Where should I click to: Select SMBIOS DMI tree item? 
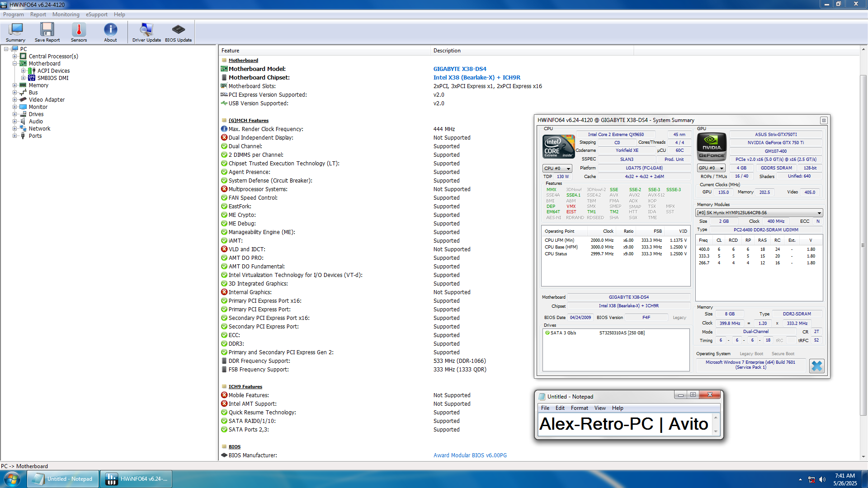click(x=53, y=78)
